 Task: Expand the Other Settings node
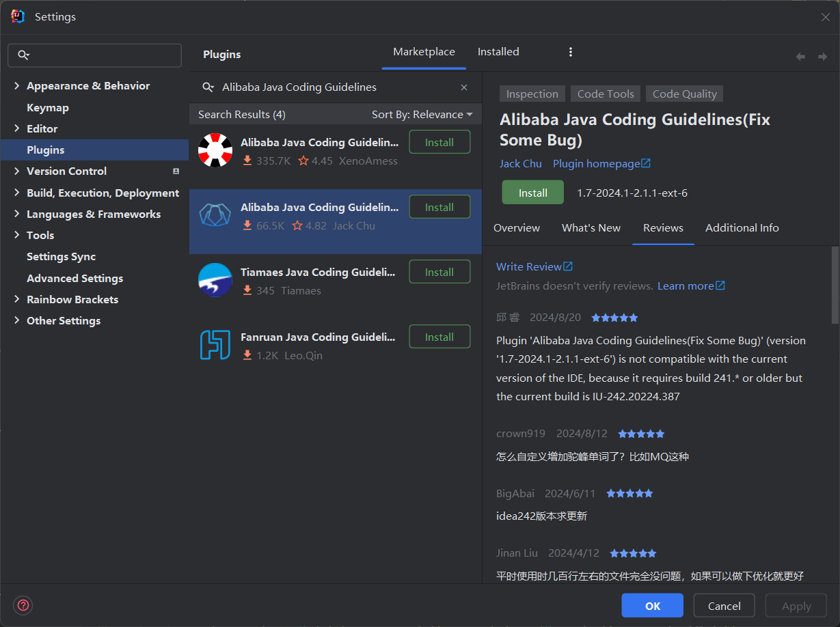[x=17, y=321]
